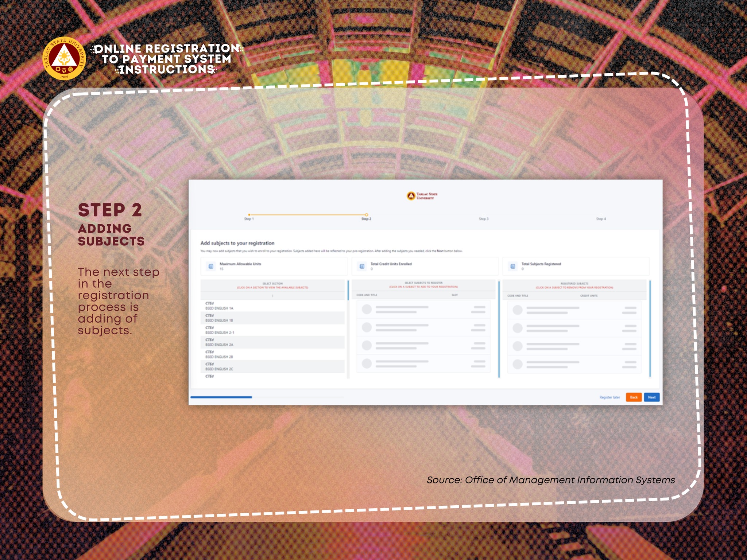
Task: Click the Register later link
Action: pos(609,397)
